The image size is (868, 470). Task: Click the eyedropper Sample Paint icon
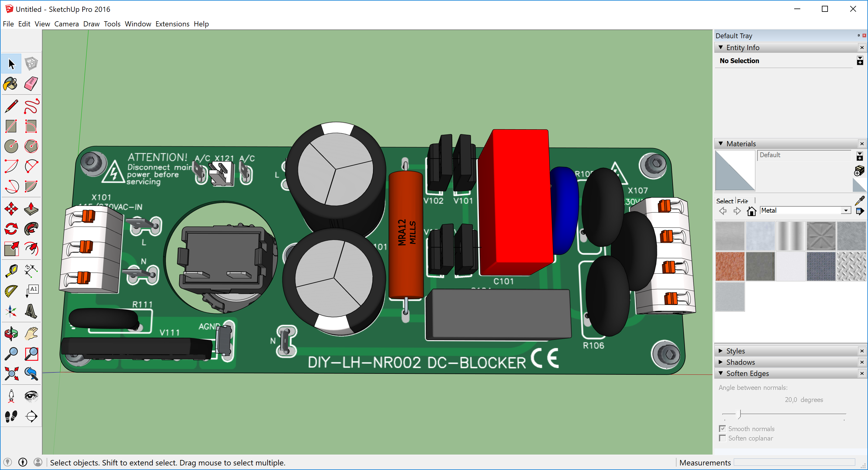[859, 201]
